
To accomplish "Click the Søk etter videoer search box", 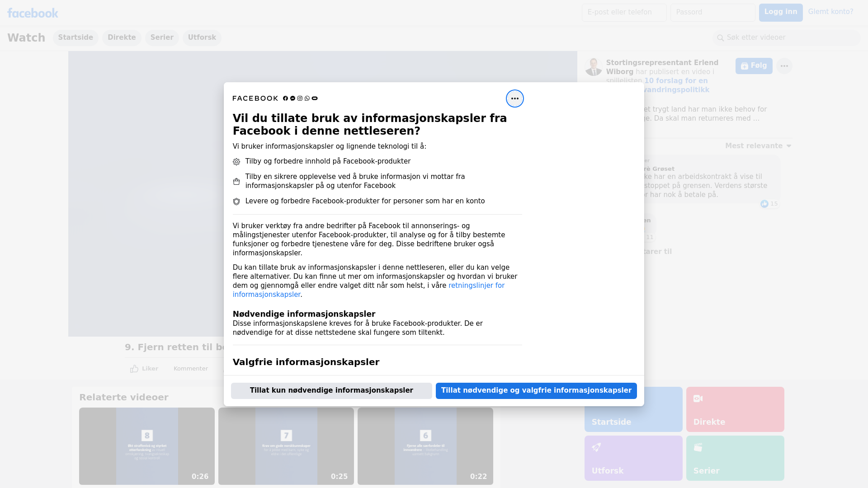I will 787,38.
